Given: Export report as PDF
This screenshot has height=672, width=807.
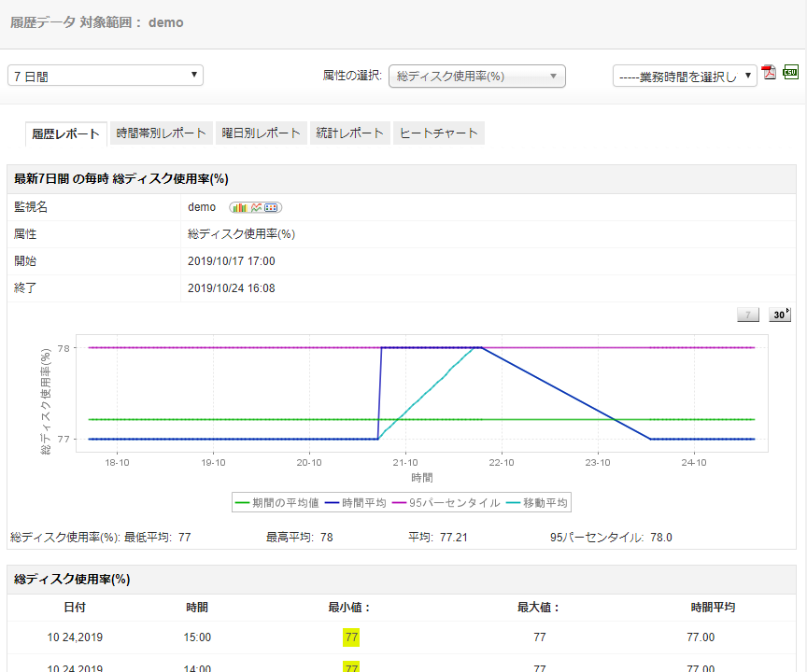Looking at the screenshot, I should click(770, 73).
